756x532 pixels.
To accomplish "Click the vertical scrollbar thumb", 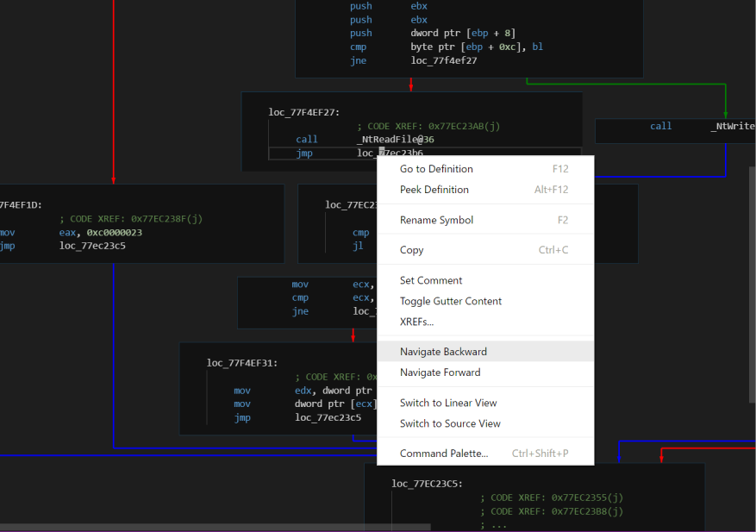I will (753, 285).
